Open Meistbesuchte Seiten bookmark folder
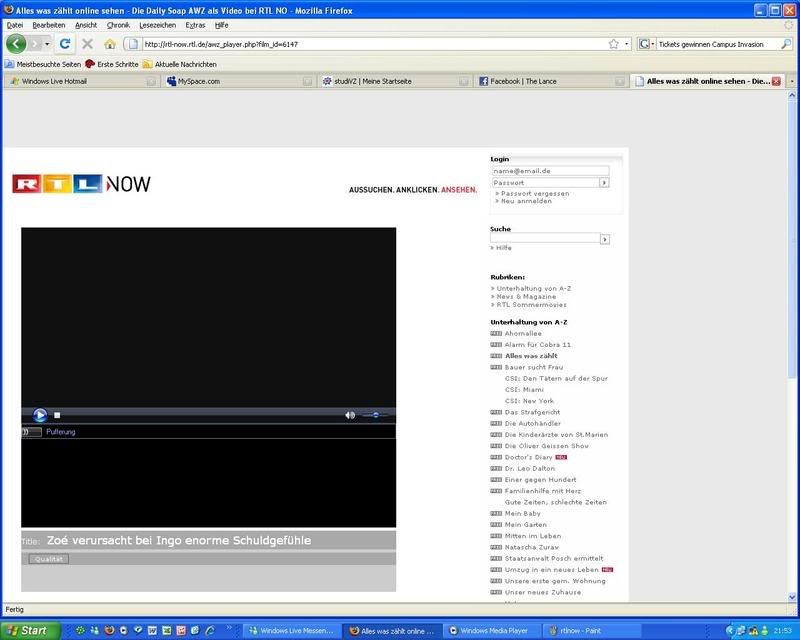 pyautogui.click(x=43, y=64)
